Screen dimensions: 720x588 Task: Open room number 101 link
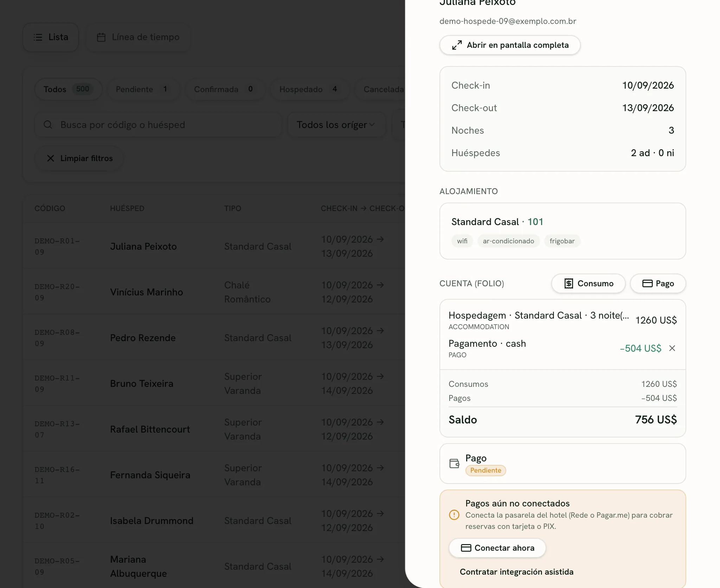[x=535, y=222]
